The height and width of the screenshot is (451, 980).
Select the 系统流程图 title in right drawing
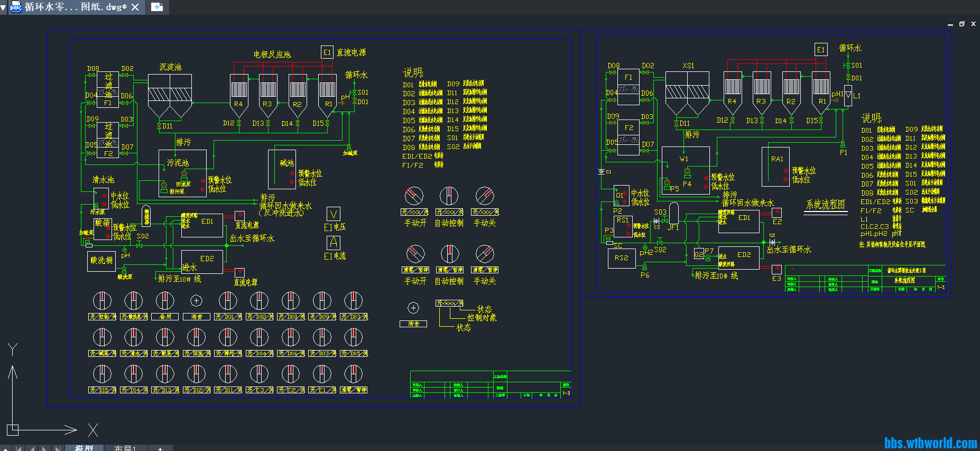coord(825,205)
